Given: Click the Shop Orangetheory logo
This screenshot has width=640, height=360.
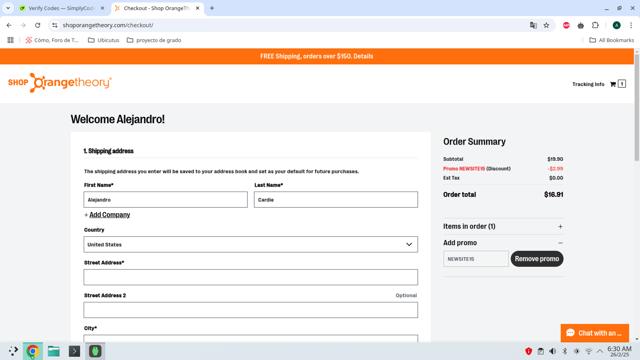Looking at the screenshot, I should click(60, 83).
